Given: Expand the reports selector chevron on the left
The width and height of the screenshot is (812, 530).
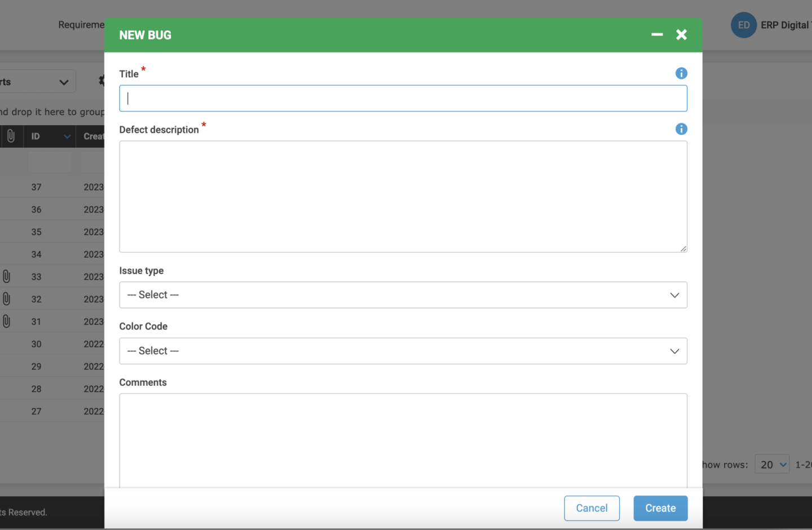Looking at the screenshot, I should [64, 81].
